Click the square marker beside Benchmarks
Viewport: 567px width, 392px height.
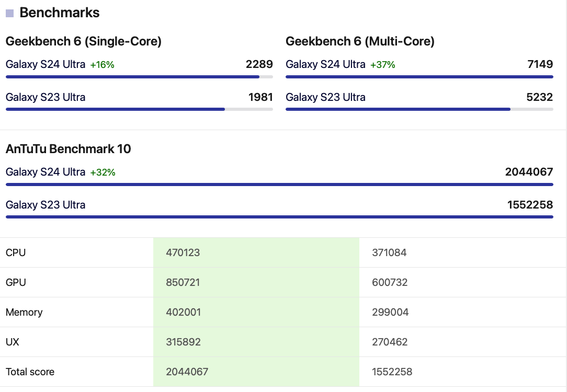[10, 14]
